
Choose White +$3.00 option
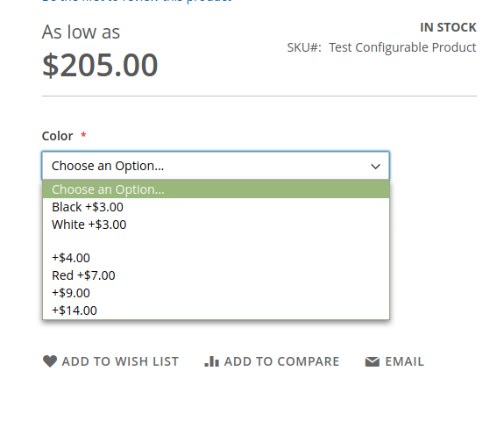(216, 225)
